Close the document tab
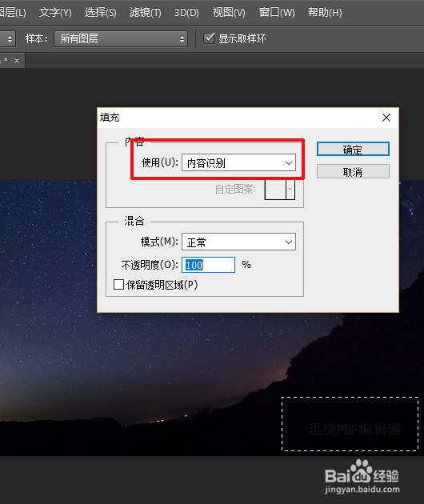The height and width of the screenshot is (504, 424). click(x=17, y=60)
